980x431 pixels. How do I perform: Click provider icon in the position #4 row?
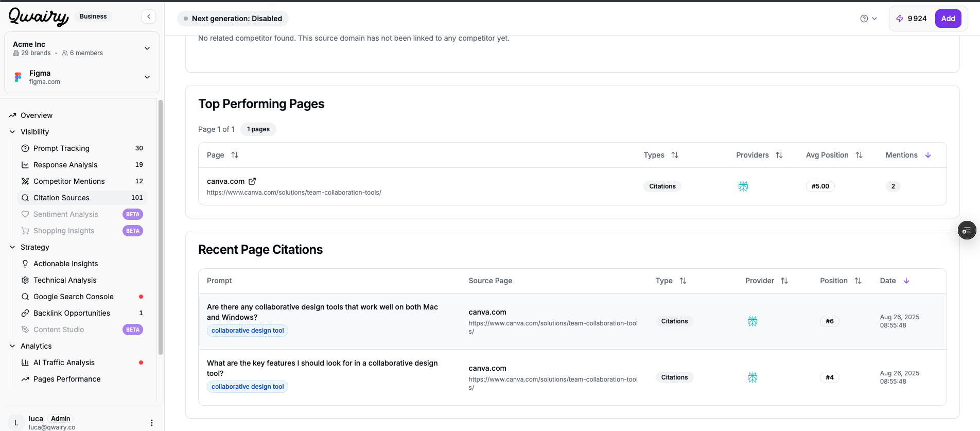click(x=752, y=377)
